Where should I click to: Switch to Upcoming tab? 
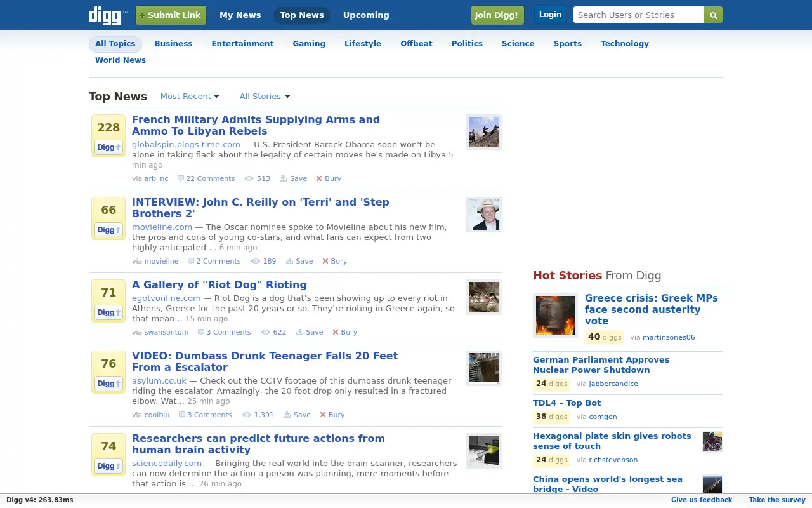coord(366,15)
